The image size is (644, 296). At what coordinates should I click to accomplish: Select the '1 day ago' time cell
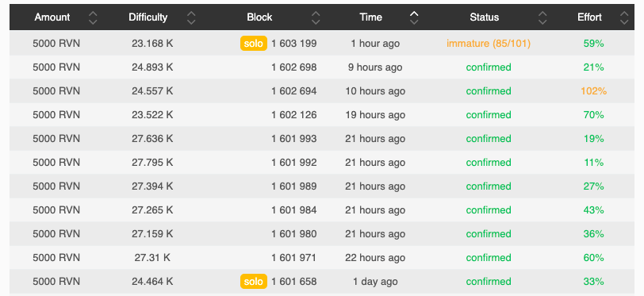click(375, 282)
